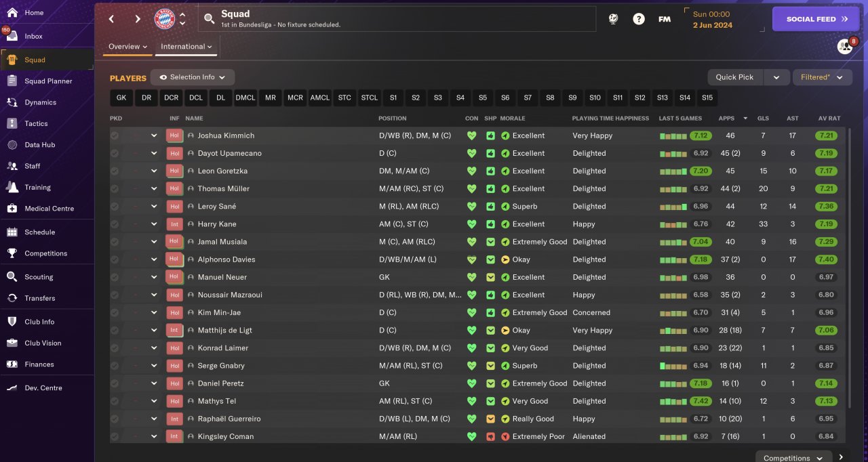Expand role dropdown for Mathys Tel
Screen dimensions: 868x462
pos(154,401)
